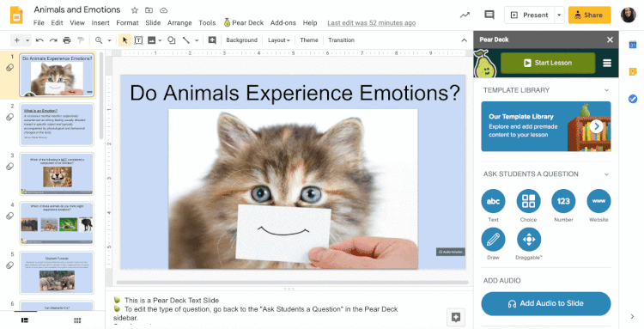This screenshot has height=329, width=644.
Task: Collapse the Ask Students a Question section
Action: point(606,174)
